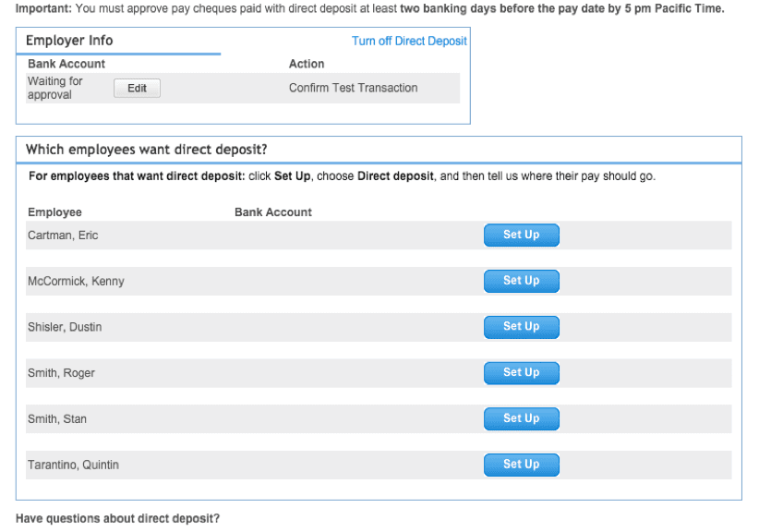Click the Employee column header
Image resolution: width=771 pixels, height=532 pixels.
(x=54, y=212)
